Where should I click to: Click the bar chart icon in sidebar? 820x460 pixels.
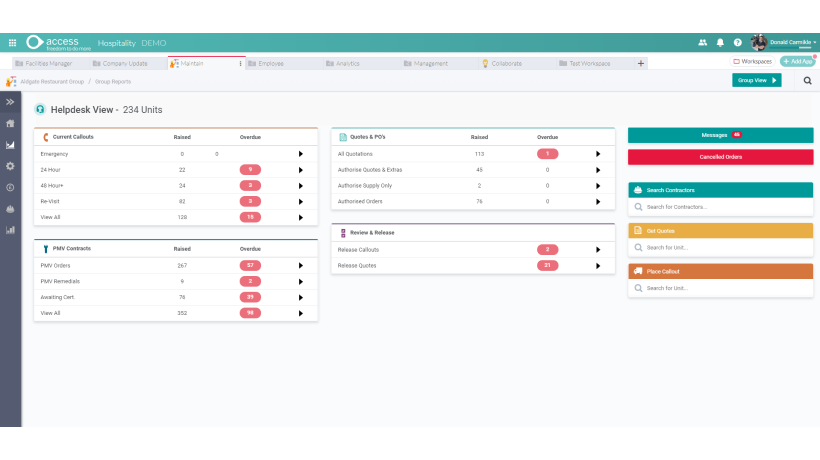pos(10,229)
